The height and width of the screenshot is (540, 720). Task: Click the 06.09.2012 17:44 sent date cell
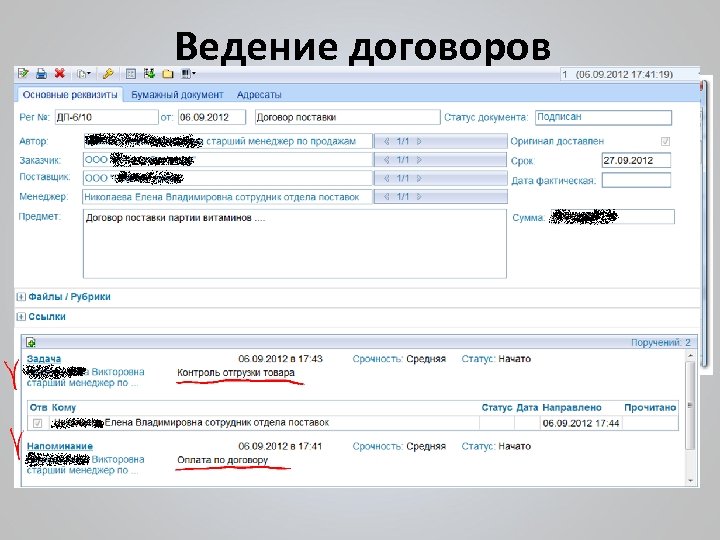tap(581, 423)
